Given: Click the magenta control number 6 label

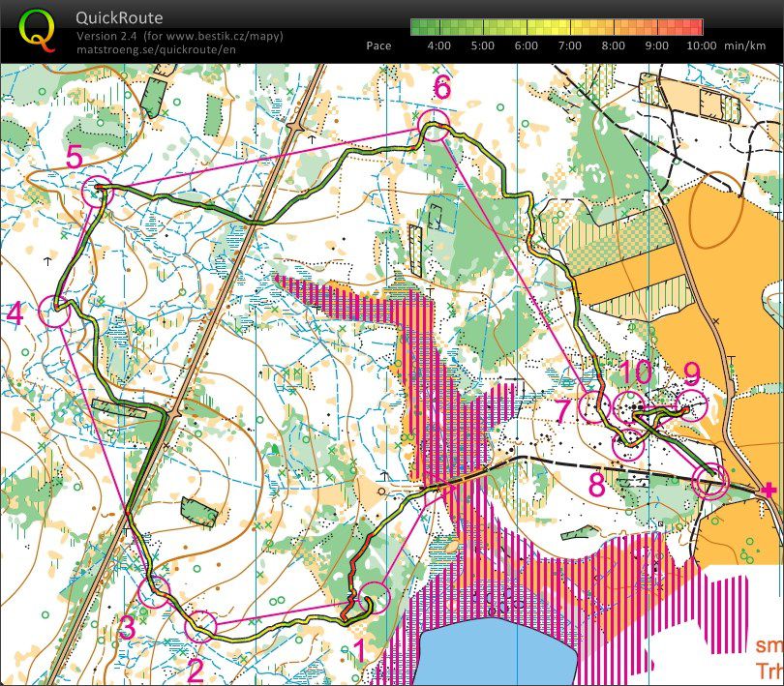Looking at the screenshot, I should pos(442,88).
